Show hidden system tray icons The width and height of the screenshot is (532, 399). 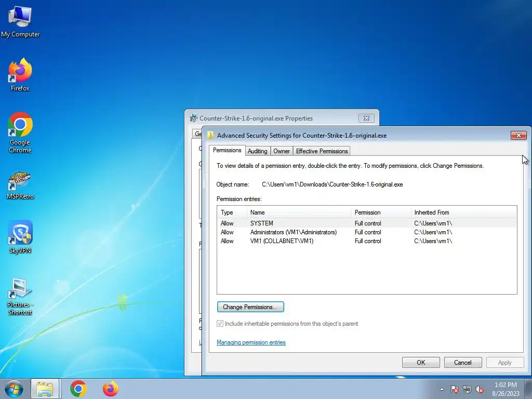coord(442,389)
